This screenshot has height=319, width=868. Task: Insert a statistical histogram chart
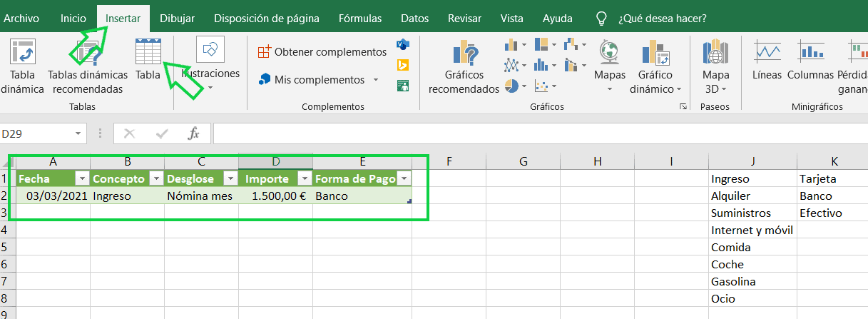(546, 66)
